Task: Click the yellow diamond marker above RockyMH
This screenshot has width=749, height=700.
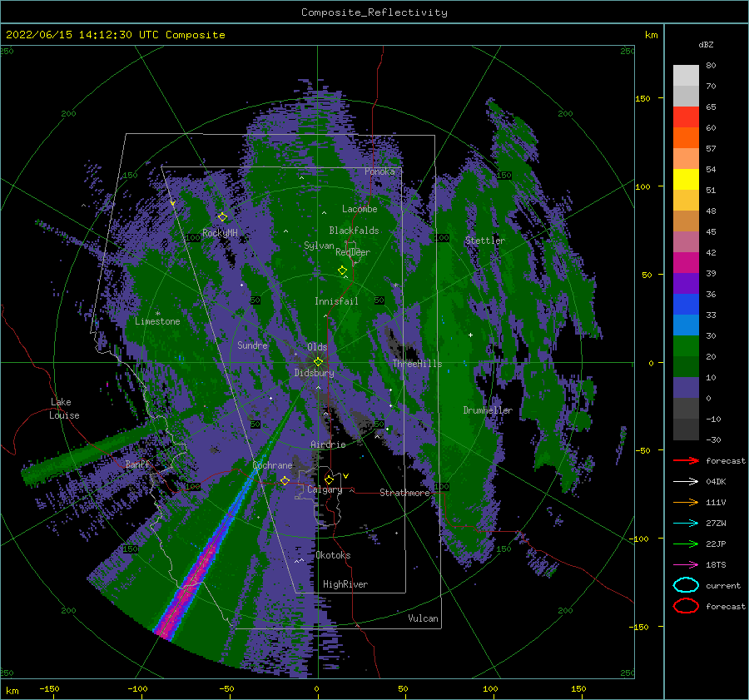Action: (222, 217)
